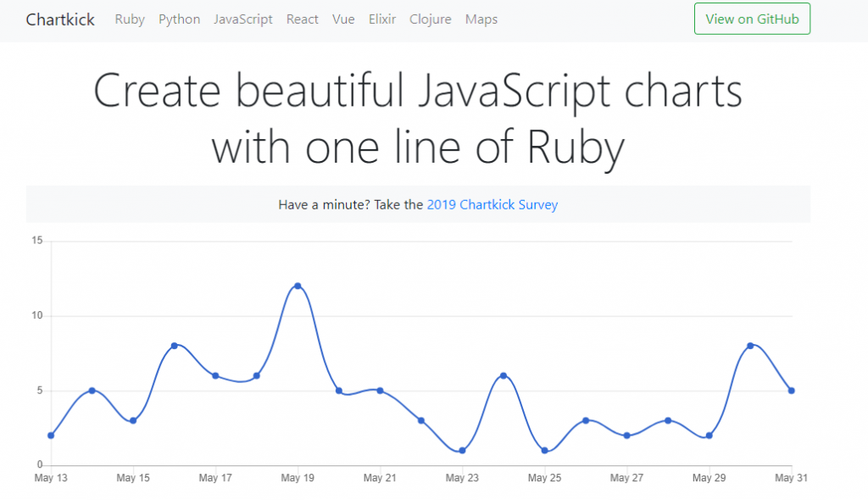
Task: Select JavaScript in the navigation bar
Action: point(243,19)
